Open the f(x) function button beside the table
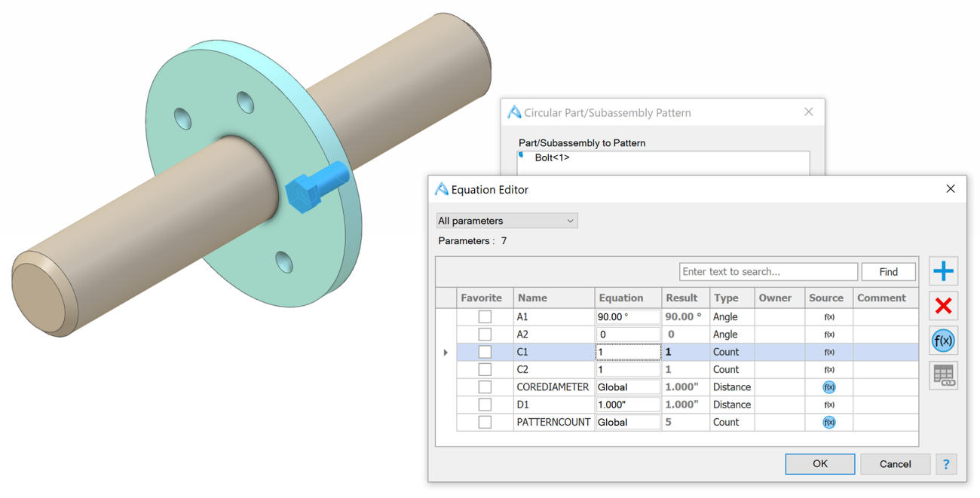 click(x=943, y=341)
